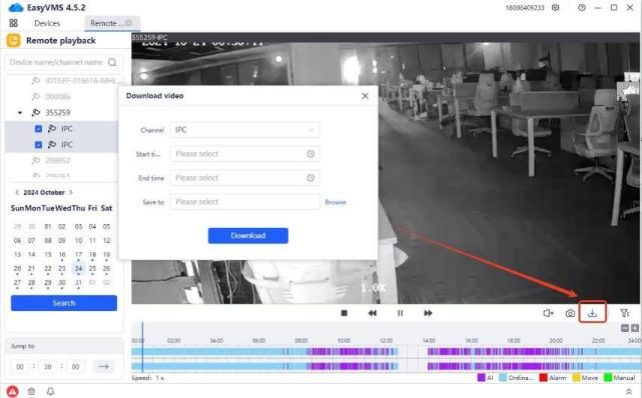Uncheck the second IPC channel checkbox

(38, 145)
